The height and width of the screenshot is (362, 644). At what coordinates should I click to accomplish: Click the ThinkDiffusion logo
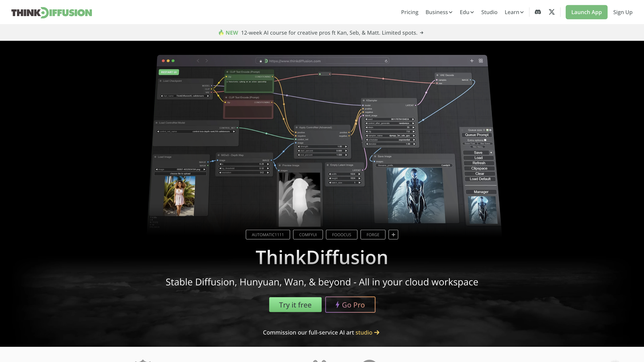pyautogui.click(x=51, y=12)
